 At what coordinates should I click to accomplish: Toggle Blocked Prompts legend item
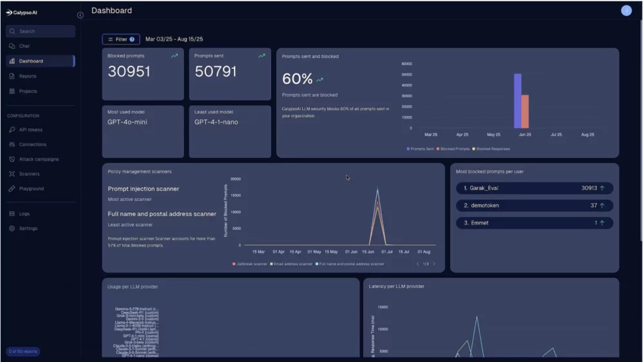click(x=454, y=149)
